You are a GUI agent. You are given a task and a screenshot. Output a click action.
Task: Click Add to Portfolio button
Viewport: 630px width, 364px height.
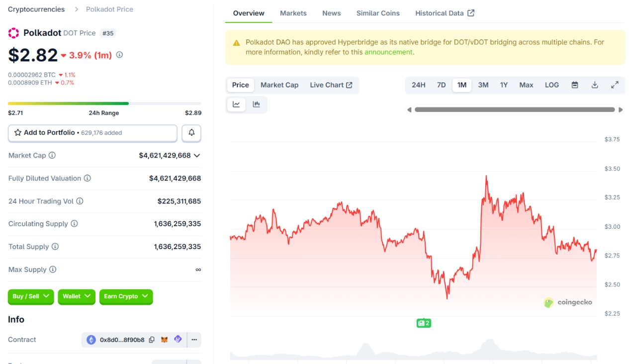92,133
